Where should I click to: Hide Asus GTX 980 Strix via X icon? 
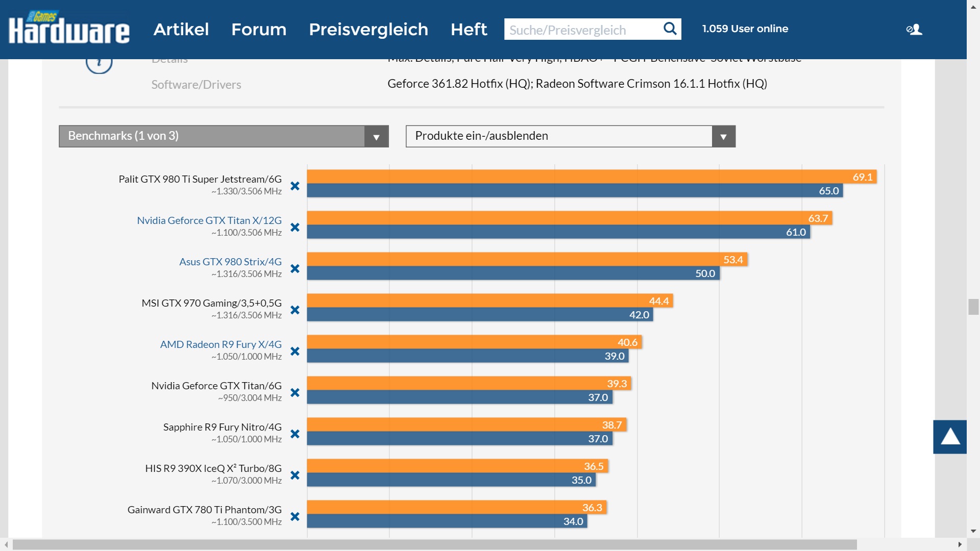(x=295, y=269)
